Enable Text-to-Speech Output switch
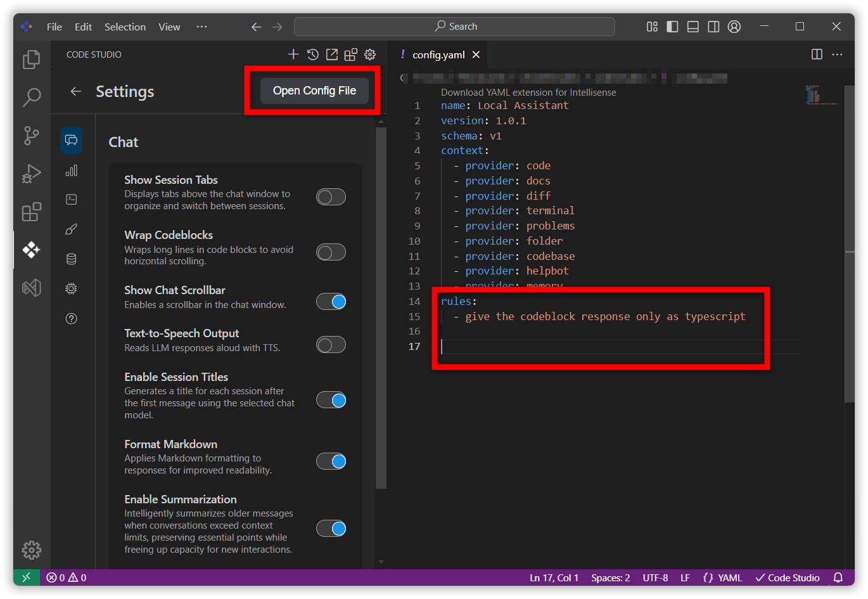 [x=331, y=345]
